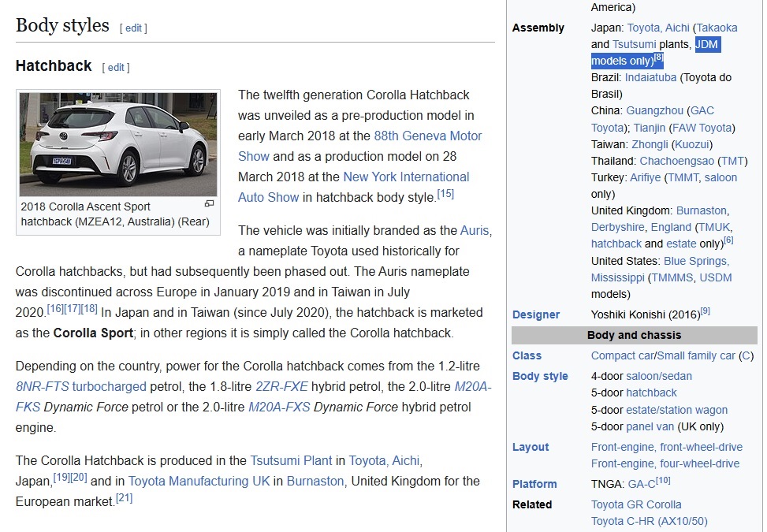
Task: Open the Zhongli link
Action: [650, 145]
